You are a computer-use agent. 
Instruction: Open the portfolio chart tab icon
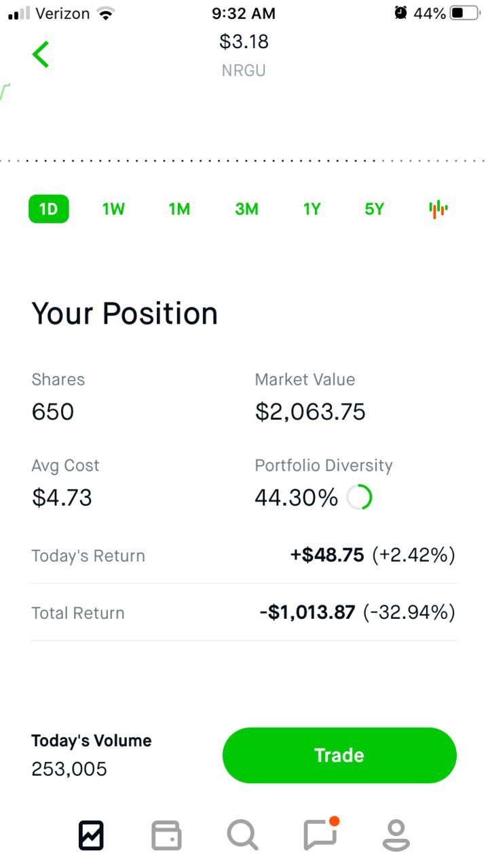(91, 835)
